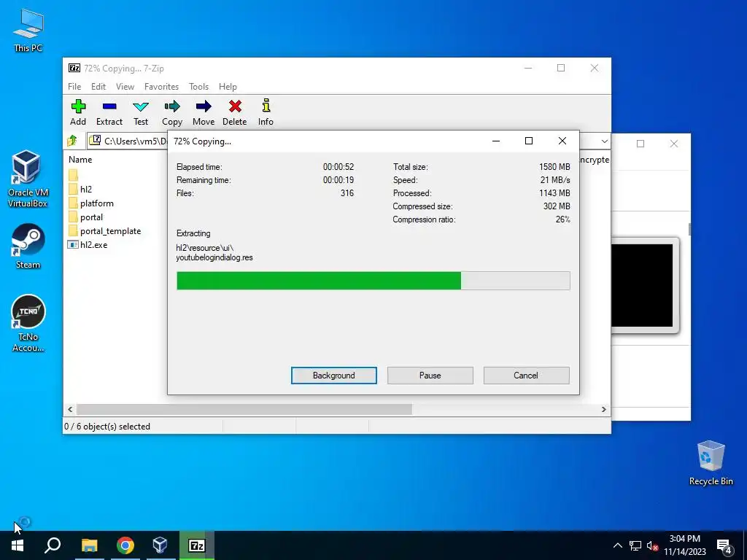Click the 7-Zip taskbar icon
This screenshot has height=560, width=747.
[x=197, y=545]
